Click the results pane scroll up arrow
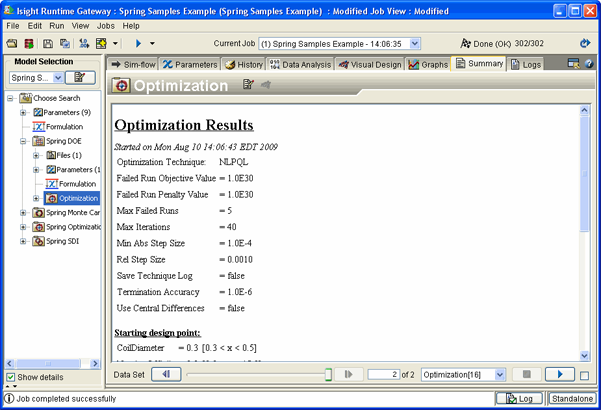 coord(584,110)
